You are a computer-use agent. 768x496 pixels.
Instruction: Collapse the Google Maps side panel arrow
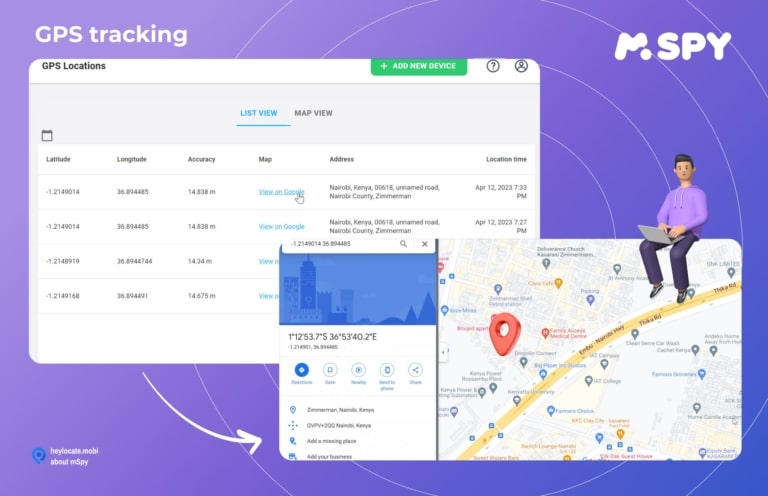point(443,352)
